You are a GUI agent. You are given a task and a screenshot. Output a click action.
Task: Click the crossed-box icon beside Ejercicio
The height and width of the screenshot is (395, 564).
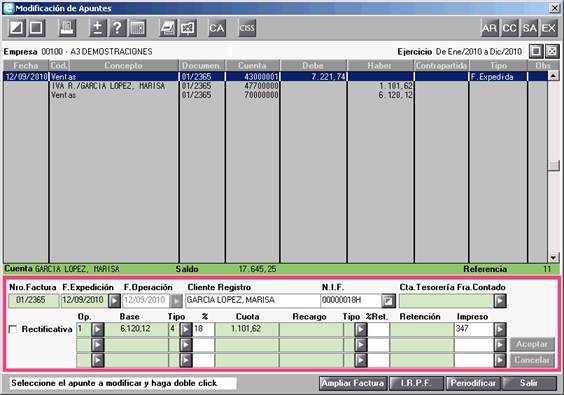(x=552, y=51)
